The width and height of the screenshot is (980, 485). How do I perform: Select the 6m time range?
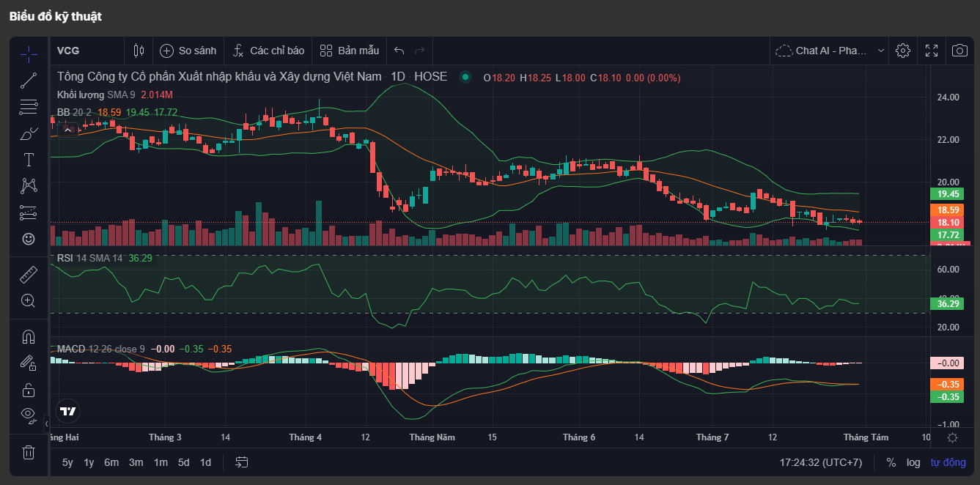(x=111, y=462)
